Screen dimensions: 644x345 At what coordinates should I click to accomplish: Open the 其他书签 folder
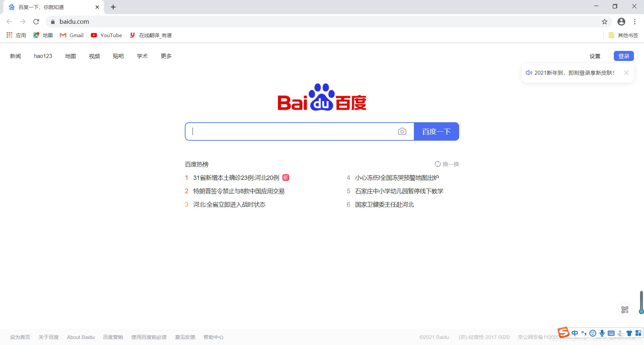[x=623, y=35]
